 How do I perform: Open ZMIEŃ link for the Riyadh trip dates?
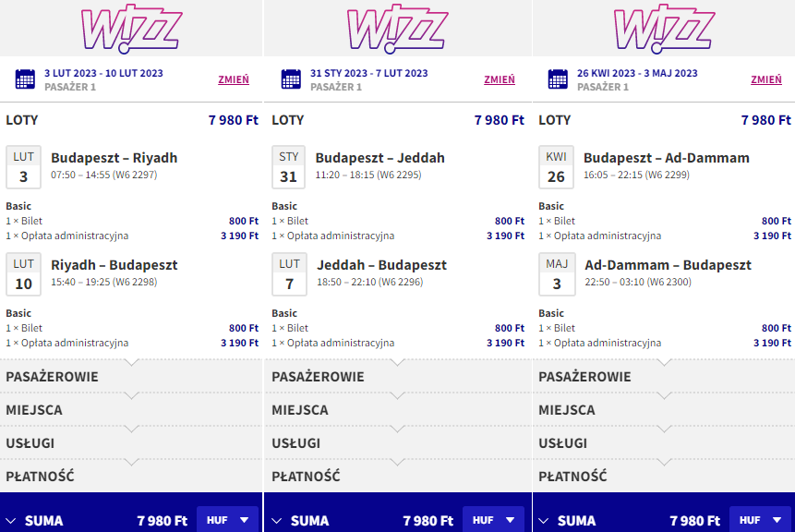click(234, 79)
